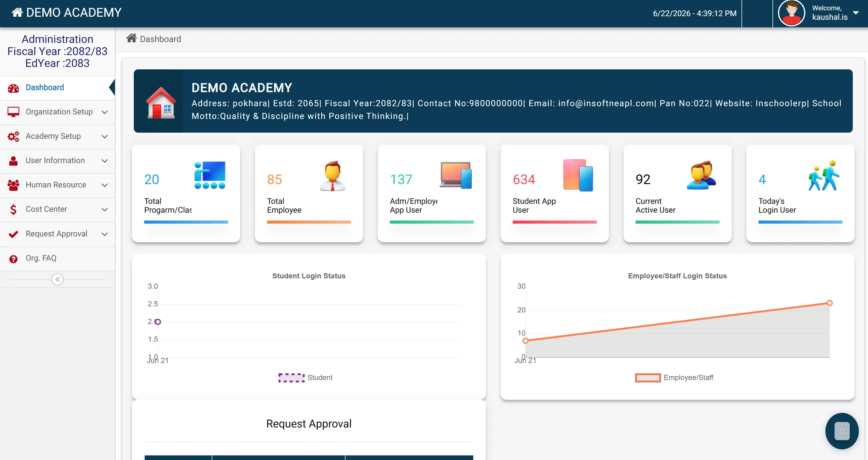Click the Dashboard breadcrumb text
Viewport: 868px width, 460px height.
(x=160, y=39)
